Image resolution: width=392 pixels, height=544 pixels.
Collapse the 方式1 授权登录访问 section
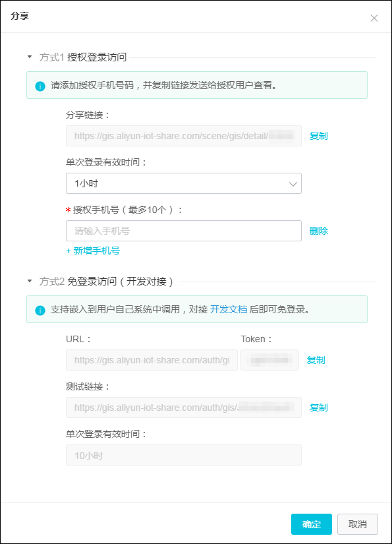(x=30, y=57)
